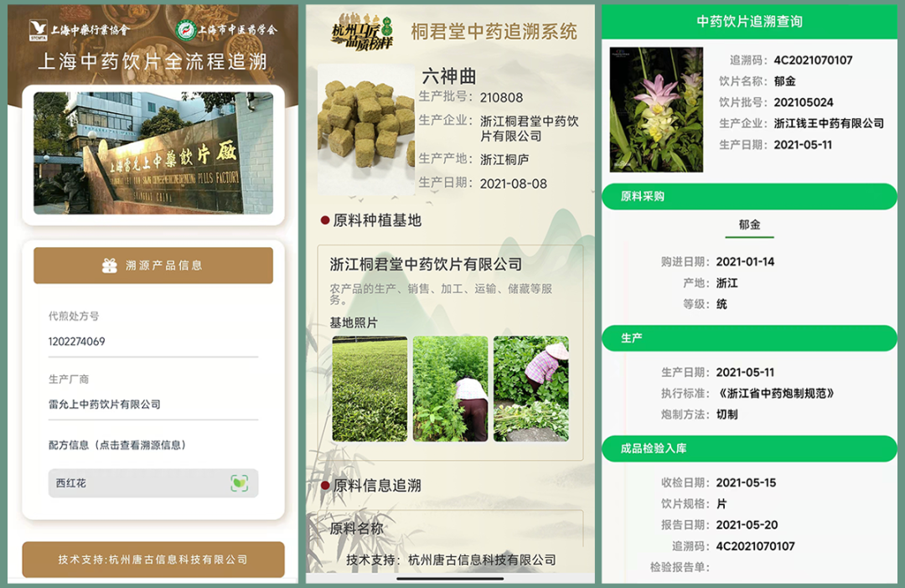Viewport: 905px width, 588px height.
Task: Tap the green trace icon beside 西红花
Action: (x=240, y=483)
